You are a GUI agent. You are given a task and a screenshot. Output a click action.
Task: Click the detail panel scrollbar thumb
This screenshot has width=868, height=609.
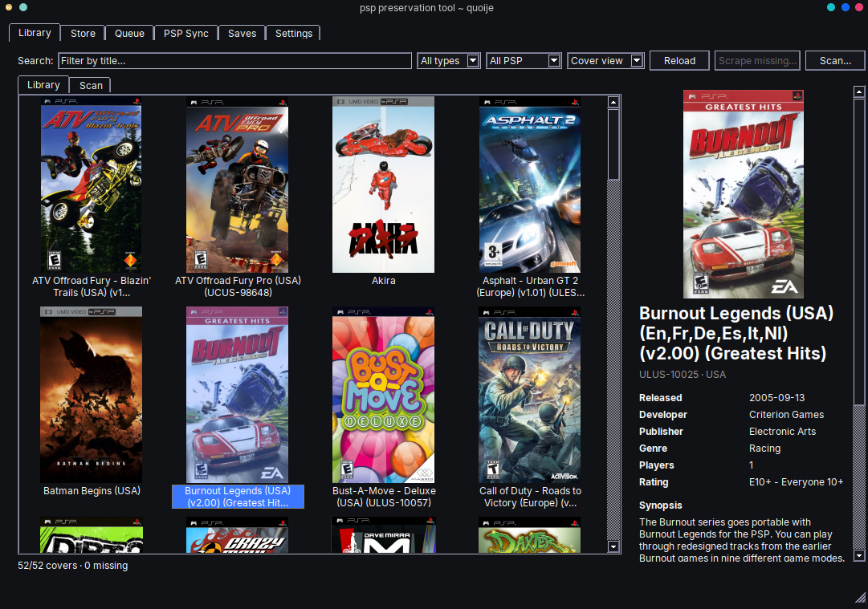(858, 252)
